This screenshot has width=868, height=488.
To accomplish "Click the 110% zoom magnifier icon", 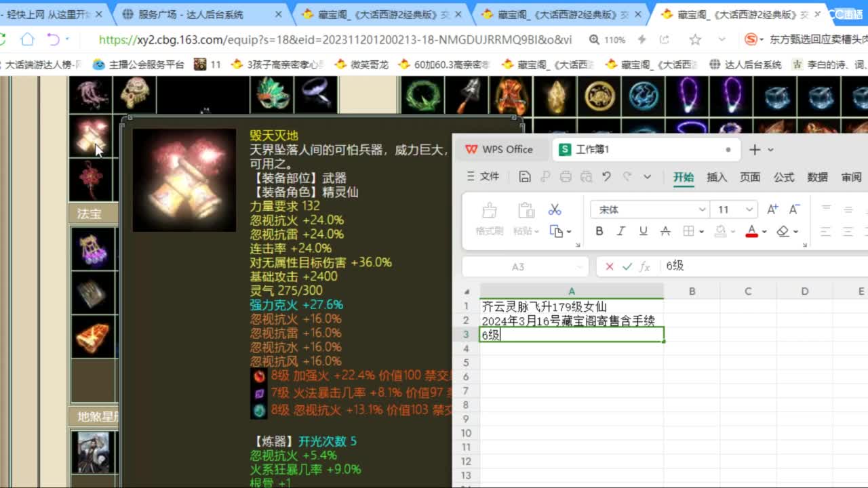I will tap(595, 40).
